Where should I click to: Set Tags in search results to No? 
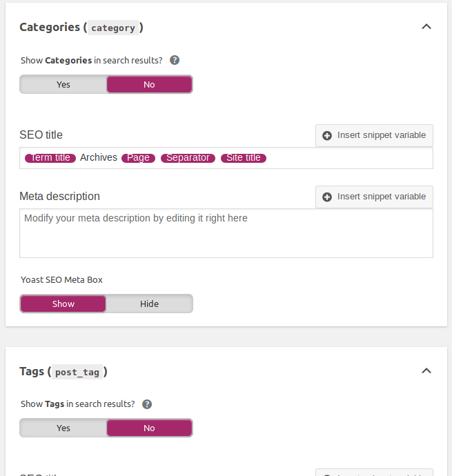(150, 428)
